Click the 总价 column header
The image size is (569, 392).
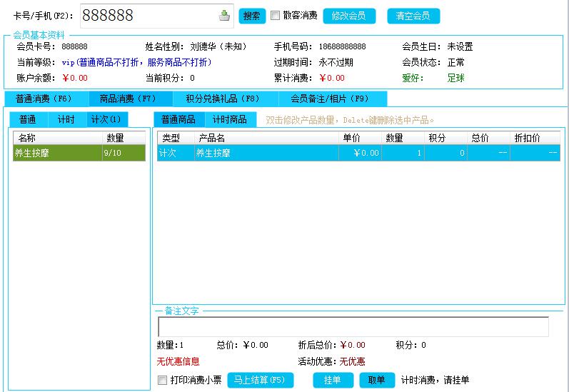(x=488, y=138)
